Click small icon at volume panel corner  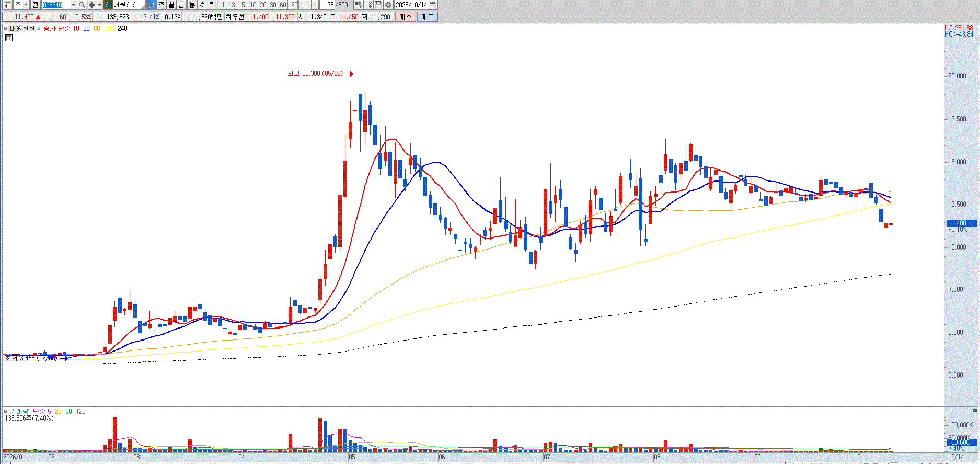click(974, 411)
